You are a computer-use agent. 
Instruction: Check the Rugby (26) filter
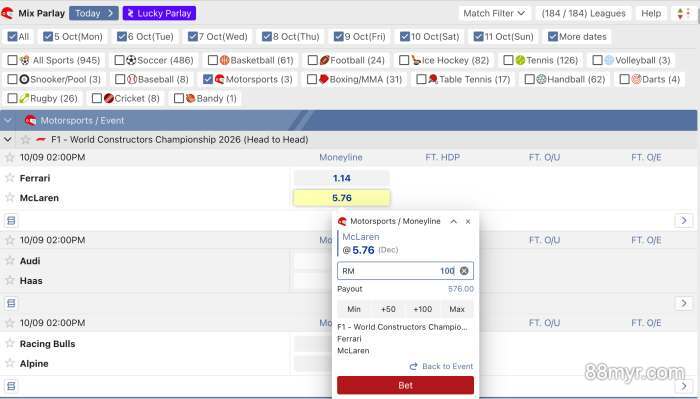tap(12, 98)
